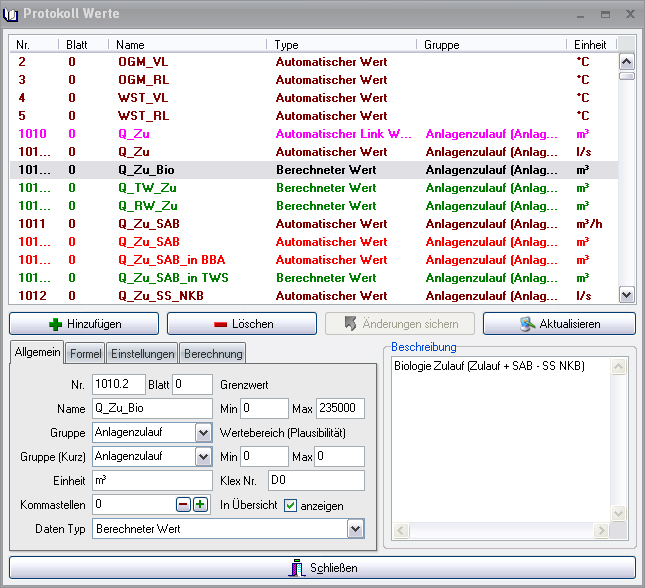Select the Q_Zu_SAB_in BBA row

click(171, 260)
